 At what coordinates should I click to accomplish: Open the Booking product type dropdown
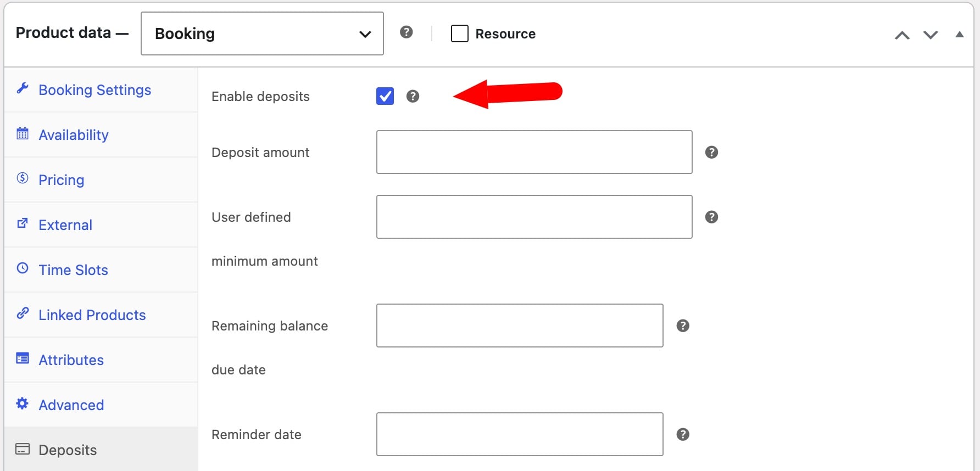(262, 33)
